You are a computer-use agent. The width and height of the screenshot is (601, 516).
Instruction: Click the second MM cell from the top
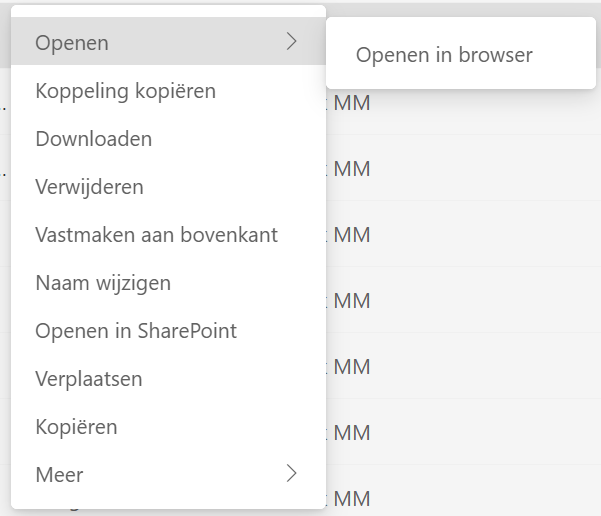click(x=352, y=169)
